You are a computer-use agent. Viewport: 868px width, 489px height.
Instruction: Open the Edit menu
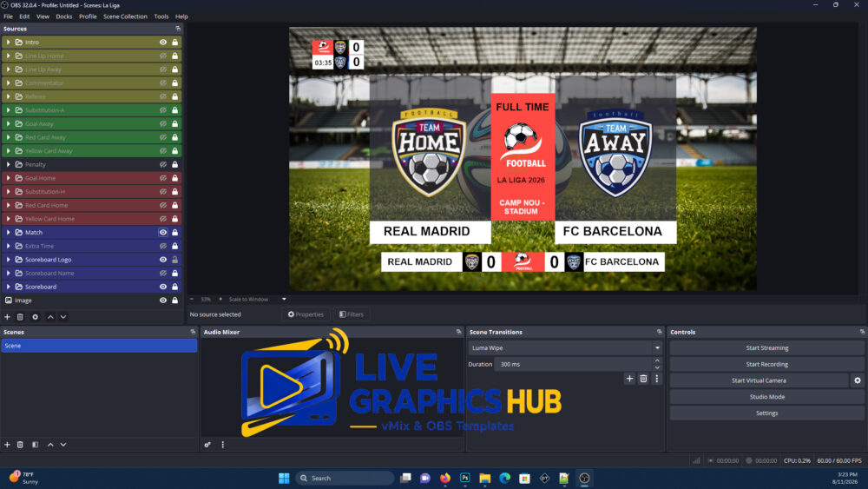(24, 17)
